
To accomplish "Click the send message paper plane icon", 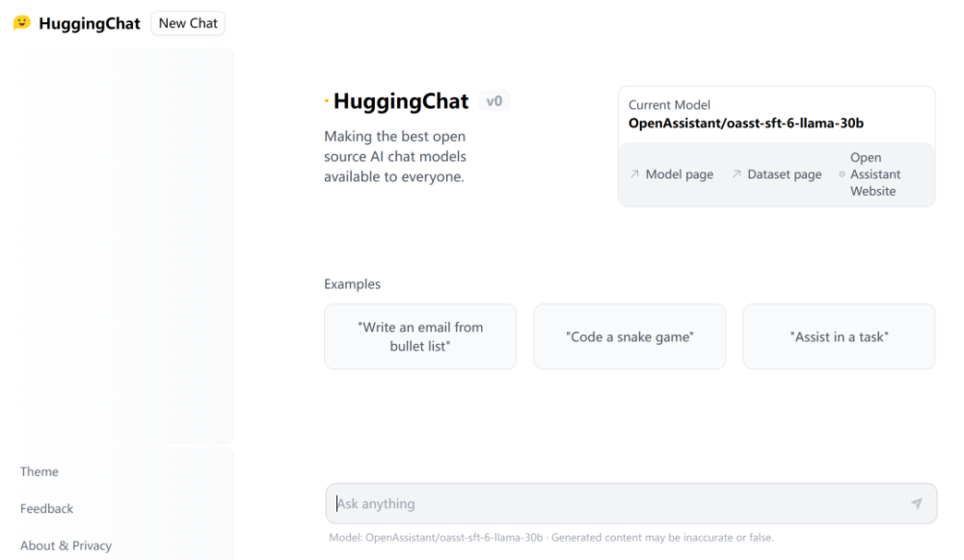I will [916, 503].
